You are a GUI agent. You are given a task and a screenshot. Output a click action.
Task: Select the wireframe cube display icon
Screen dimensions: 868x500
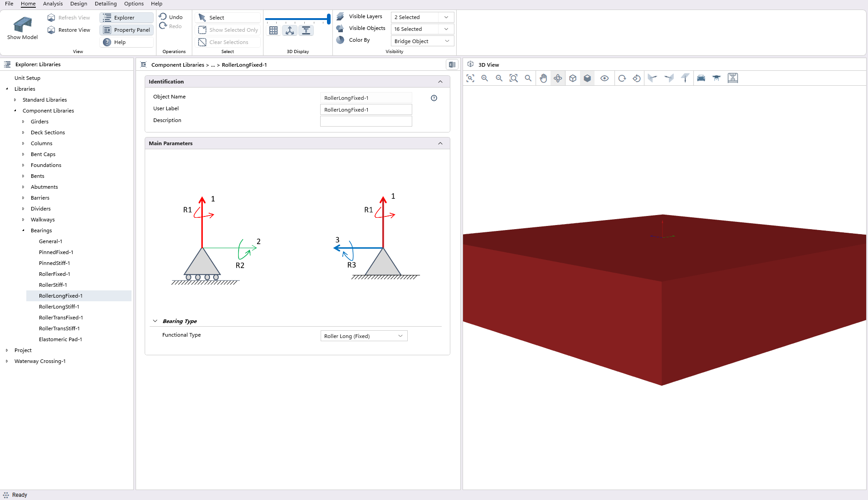[573, 78]
